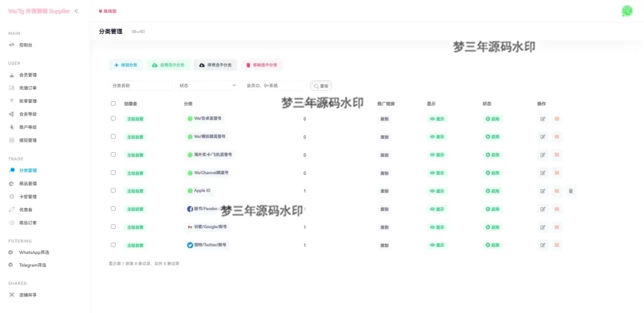Click the 主站自营 tag in Apple ID row
Screen dimensions: 644x313
click(136, 191)
